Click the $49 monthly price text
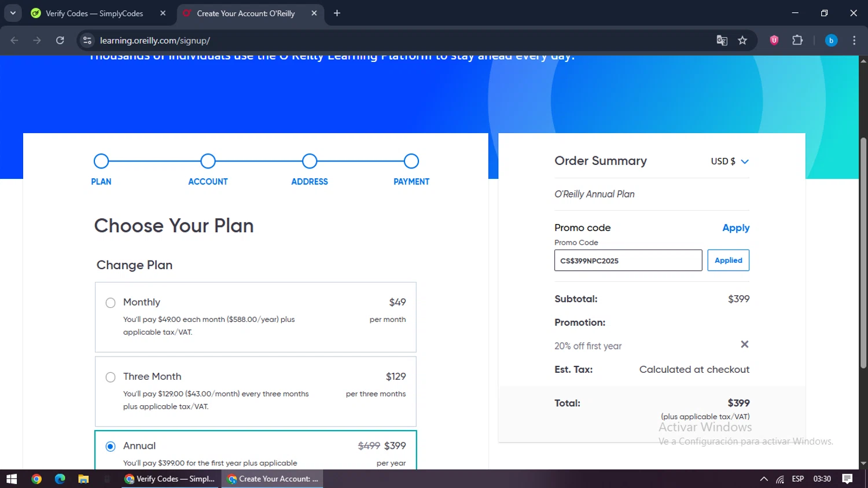The height and width of the screenshot is (488, 868). (x=398, y=302)
